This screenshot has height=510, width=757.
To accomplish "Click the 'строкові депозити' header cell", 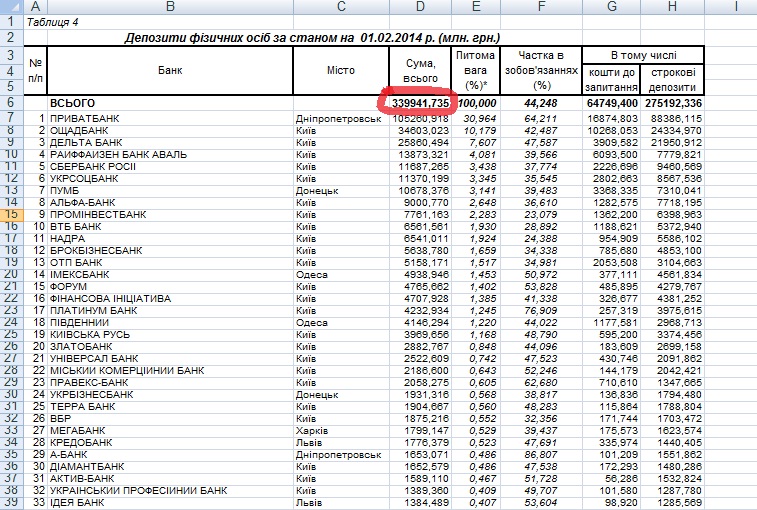I will 672,80.
